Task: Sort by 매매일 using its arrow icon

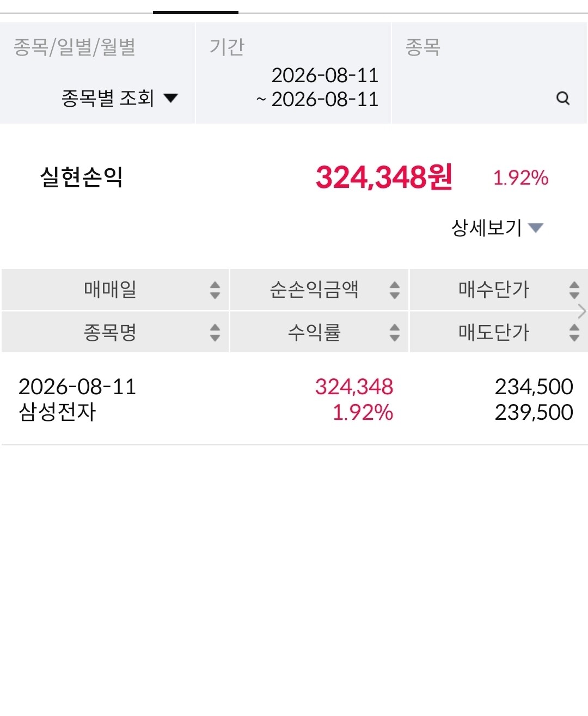Action: click(215, 290)
